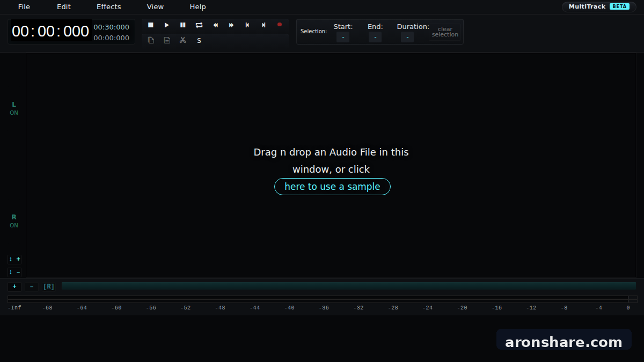Edit the selection Duration value

407,37
